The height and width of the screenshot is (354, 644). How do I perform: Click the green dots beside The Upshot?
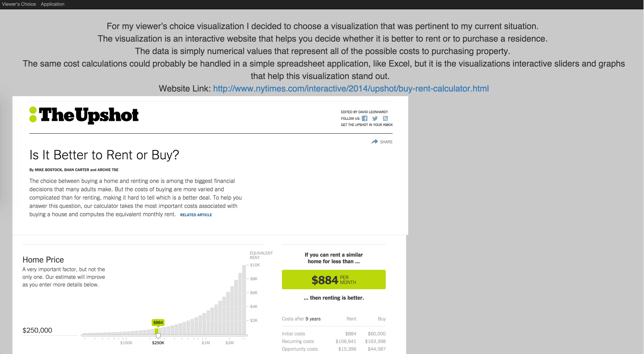(33, 114)
